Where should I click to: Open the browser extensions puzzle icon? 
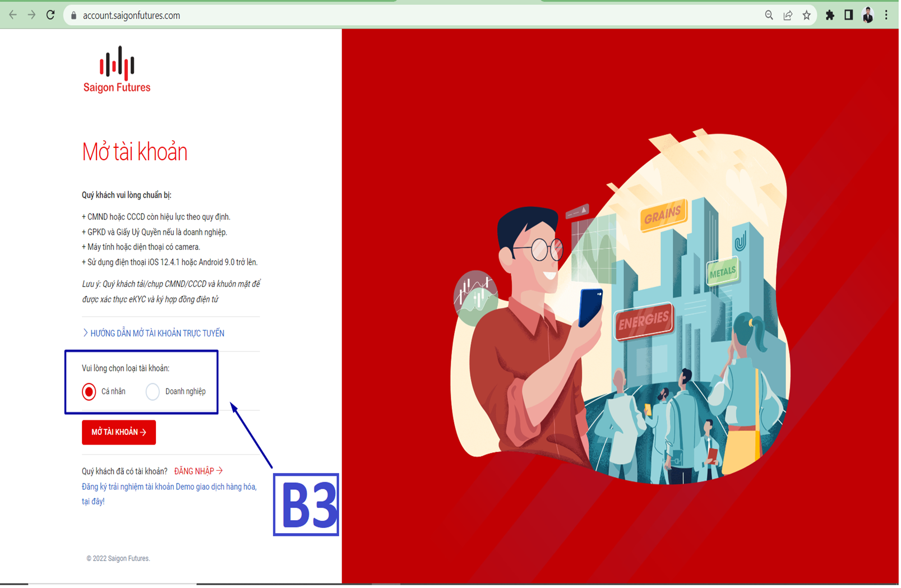tap(830, 15)
